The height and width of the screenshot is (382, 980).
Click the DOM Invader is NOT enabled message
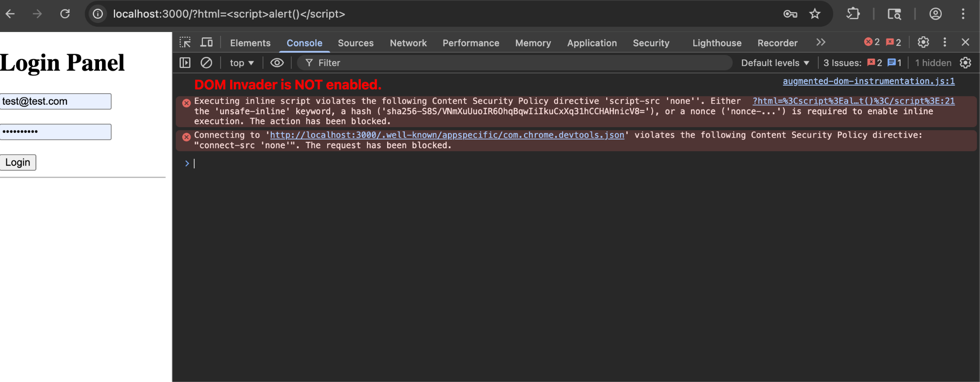point(288,85)
